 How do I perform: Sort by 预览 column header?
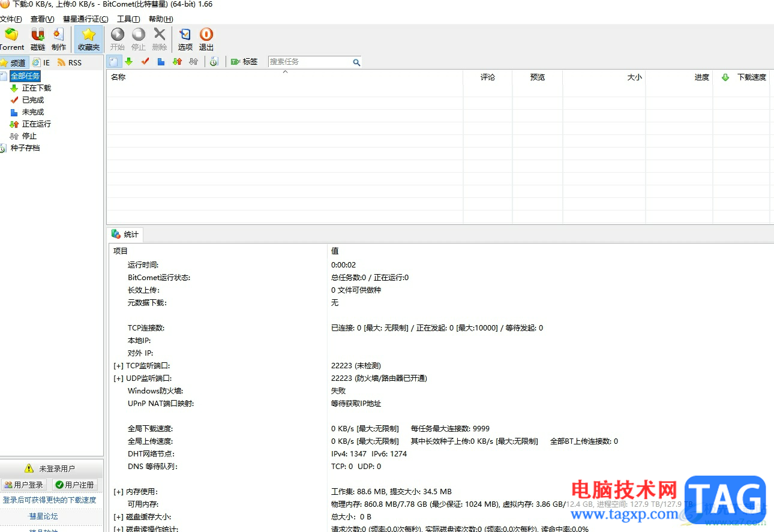coord(538,77)
